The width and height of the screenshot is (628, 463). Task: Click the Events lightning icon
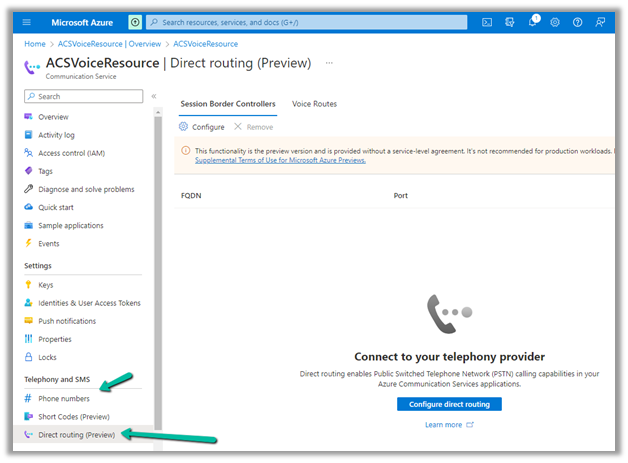[28, 243]
